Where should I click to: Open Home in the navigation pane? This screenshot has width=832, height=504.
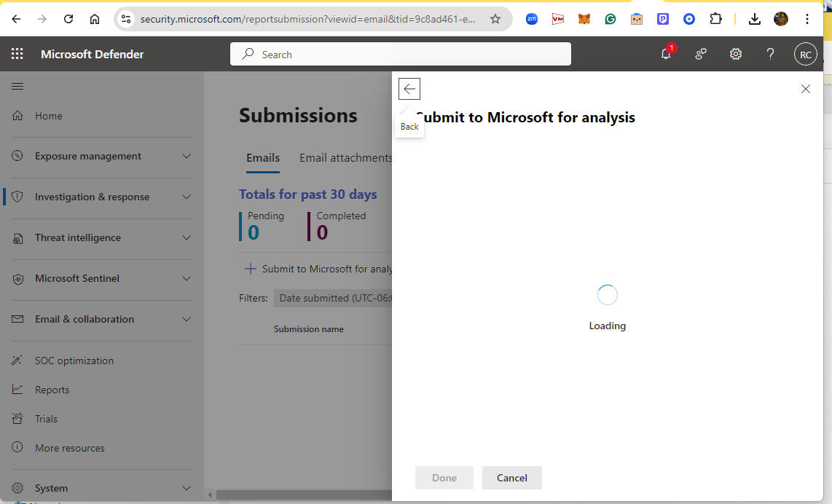pos(48,116)
